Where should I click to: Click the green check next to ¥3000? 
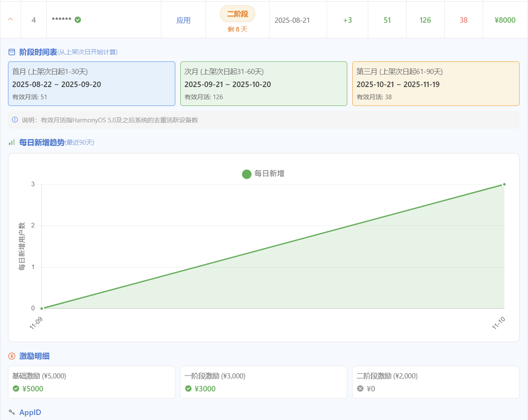(188, 388)
